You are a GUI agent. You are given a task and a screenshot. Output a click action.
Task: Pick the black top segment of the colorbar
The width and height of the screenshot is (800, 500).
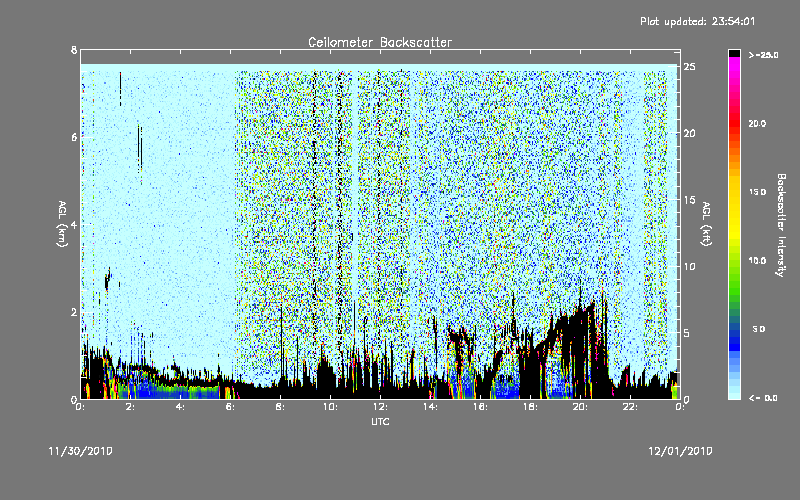[x=734, y=53]
